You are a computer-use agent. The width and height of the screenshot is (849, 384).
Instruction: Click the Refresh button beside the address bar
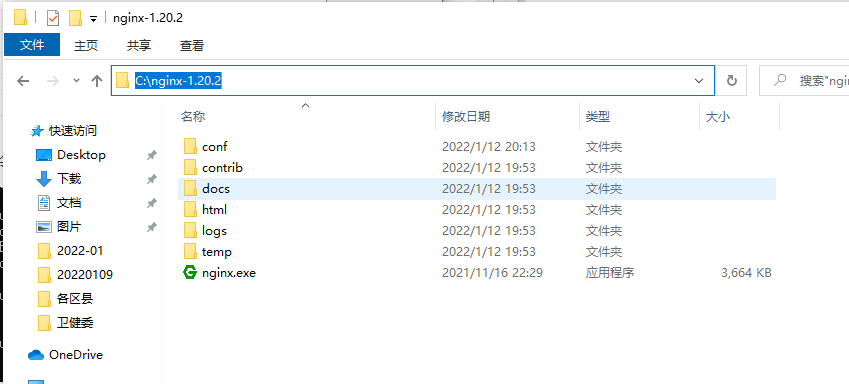click(732, 81)
